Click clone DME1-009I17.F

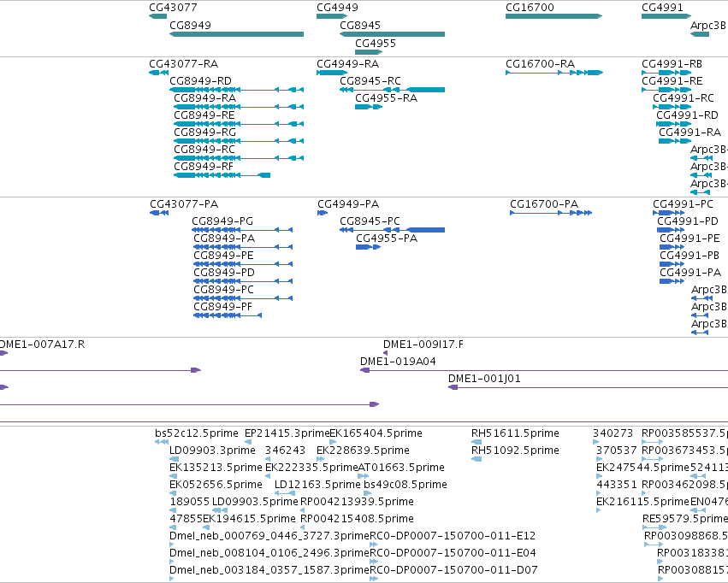pos(385,353)
